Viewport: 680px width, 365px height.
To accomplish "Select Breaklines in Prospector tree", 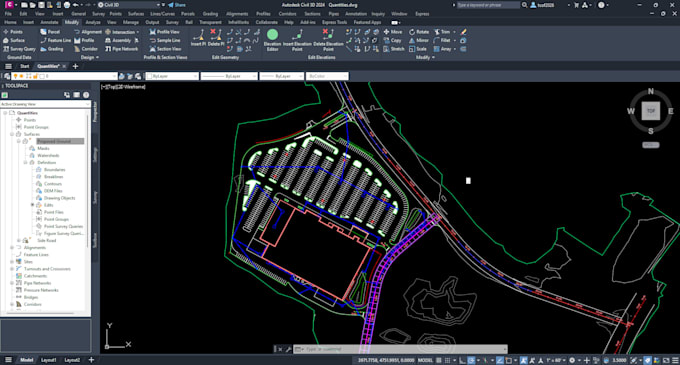I will [x=53, y=177].
